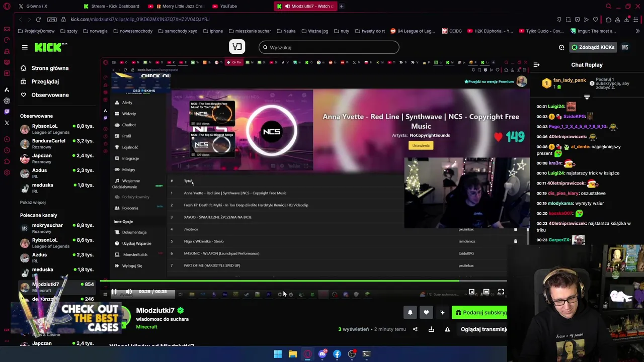Click the Zdobądź KICKs button

coord(593,47)
